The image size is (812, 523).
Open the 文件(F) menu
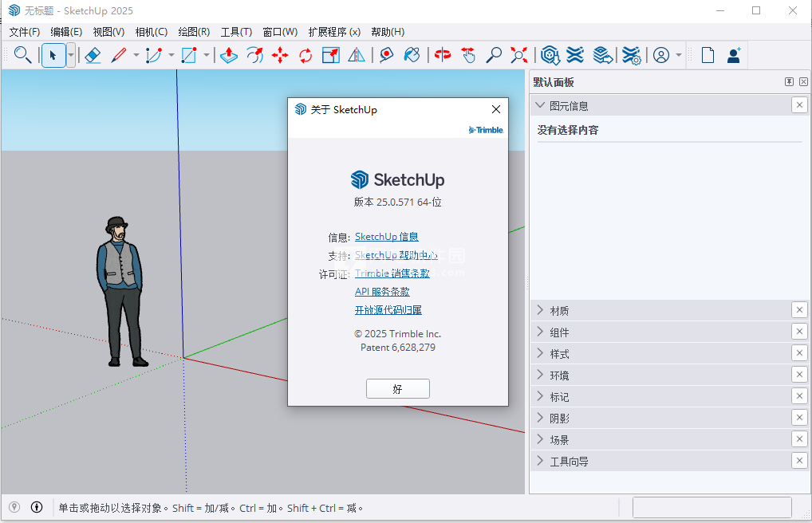click(x=25, y=32)
